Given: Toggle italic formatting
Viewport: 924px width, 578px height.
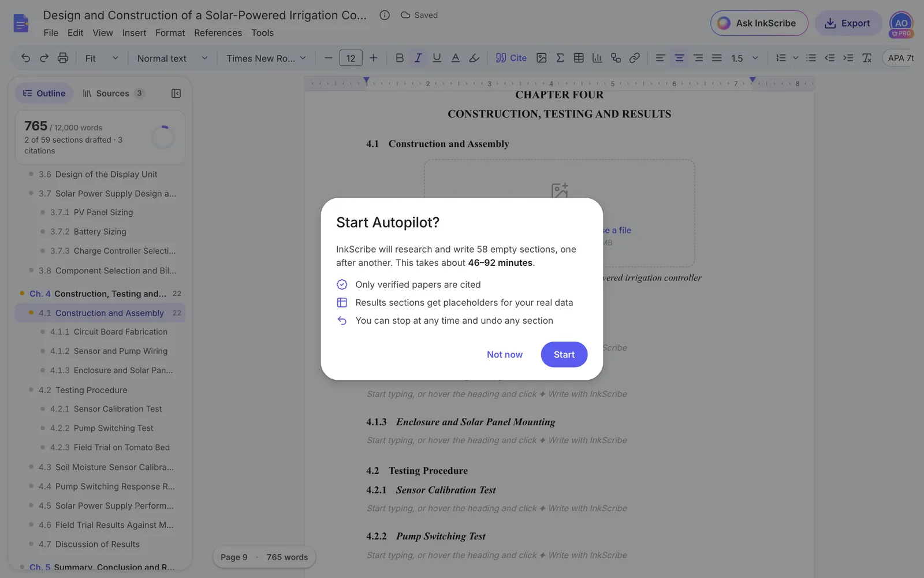Looking at the screenshot, I should point(418,58).
